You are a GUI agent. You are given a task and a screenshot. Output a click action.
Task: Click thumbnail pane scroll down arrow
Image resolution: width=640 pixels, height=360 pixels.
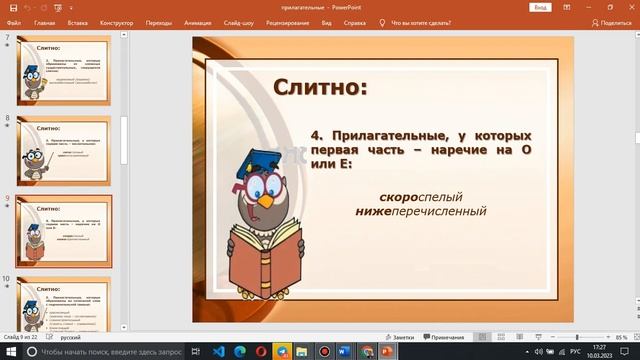[124, 327]
